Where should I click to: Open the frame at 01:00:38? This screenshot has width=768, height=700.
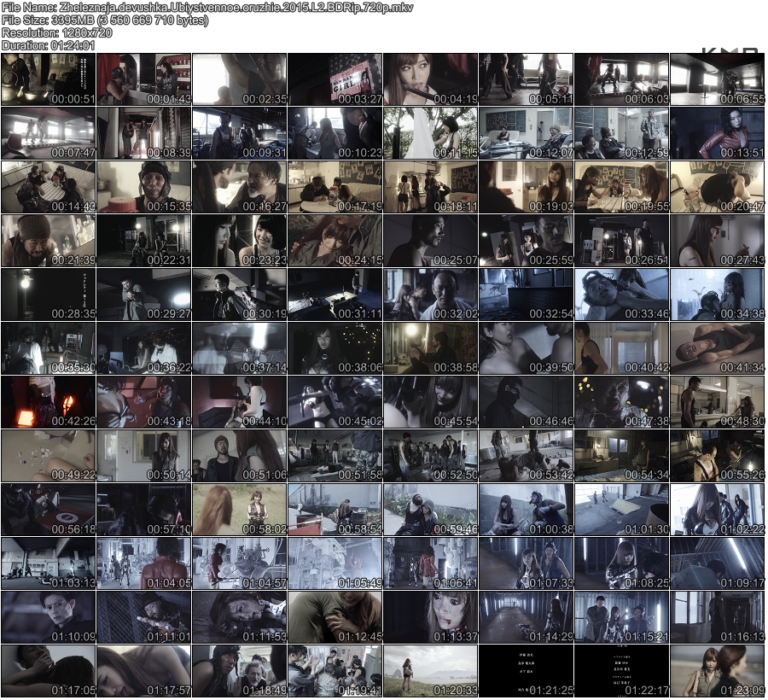526,510
